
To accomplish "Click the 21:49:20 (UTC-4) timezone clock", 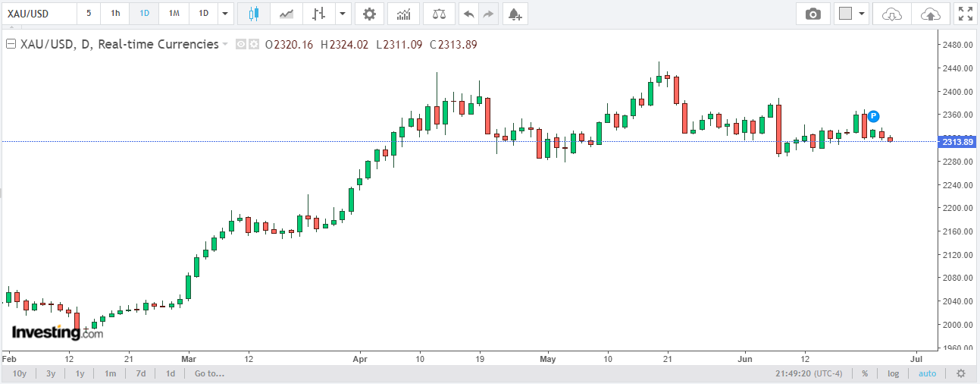I will 809,373.
